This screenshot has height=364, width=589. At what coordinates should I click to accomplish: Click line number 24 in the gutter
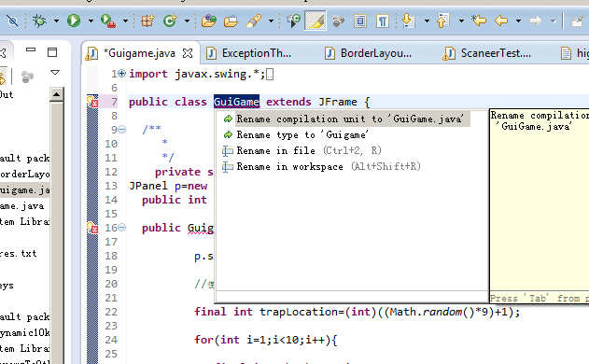coord(111,340)
